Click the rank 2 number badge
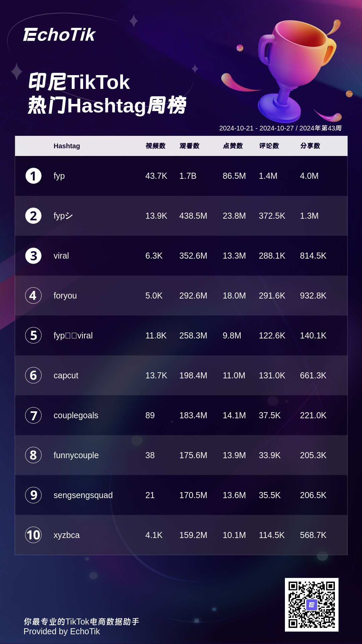 pyautogui.click(x=34, y=216)
